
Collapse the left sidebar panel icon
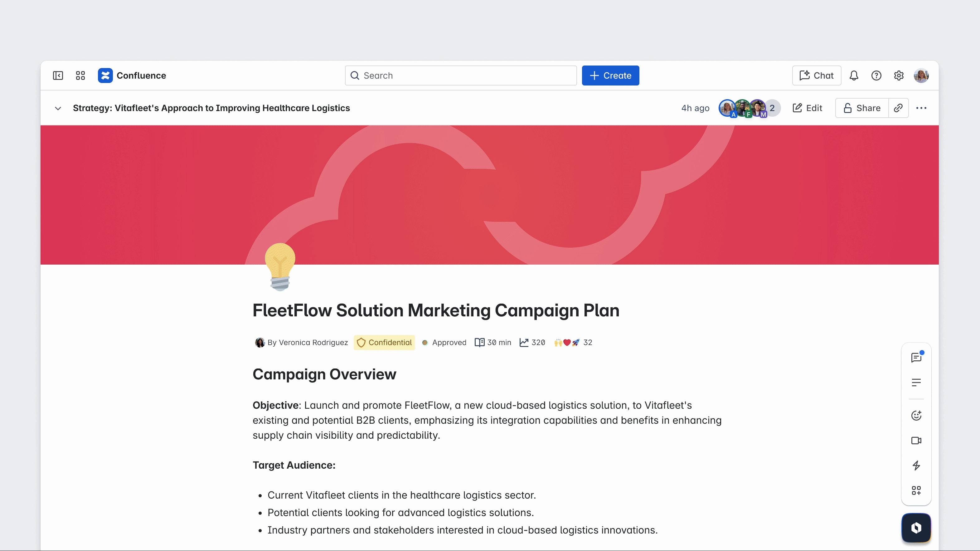[58, 75]
